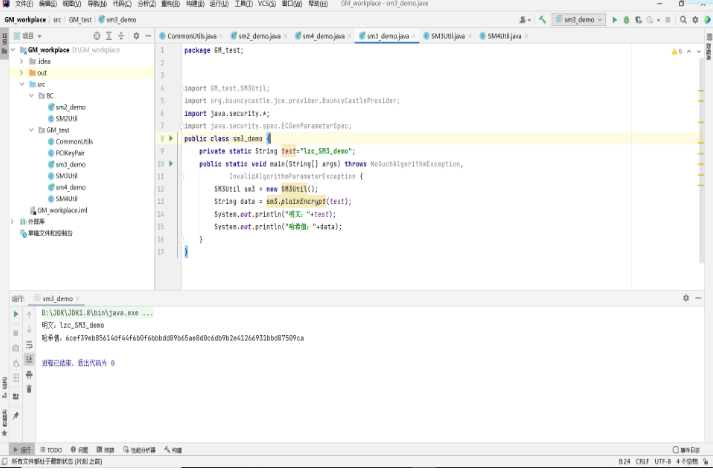Open the run configuration sm3_demo dropdown
The width and height of the screenshot is (713, 474).
pyautogui.click(x=579, y=20)
